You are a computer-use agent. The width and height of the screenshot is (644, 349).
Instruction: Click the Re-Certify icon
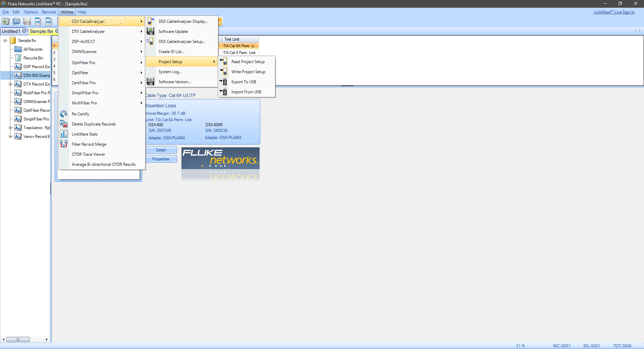pyautogui.click(x=64, y=114)
